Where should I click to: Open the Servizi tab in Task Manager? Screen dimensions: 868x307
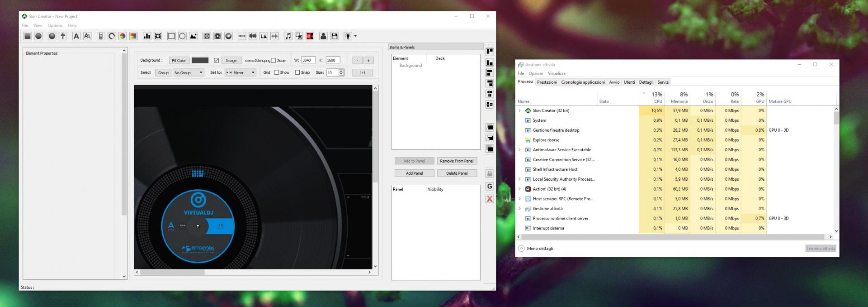tap(664, 82)
